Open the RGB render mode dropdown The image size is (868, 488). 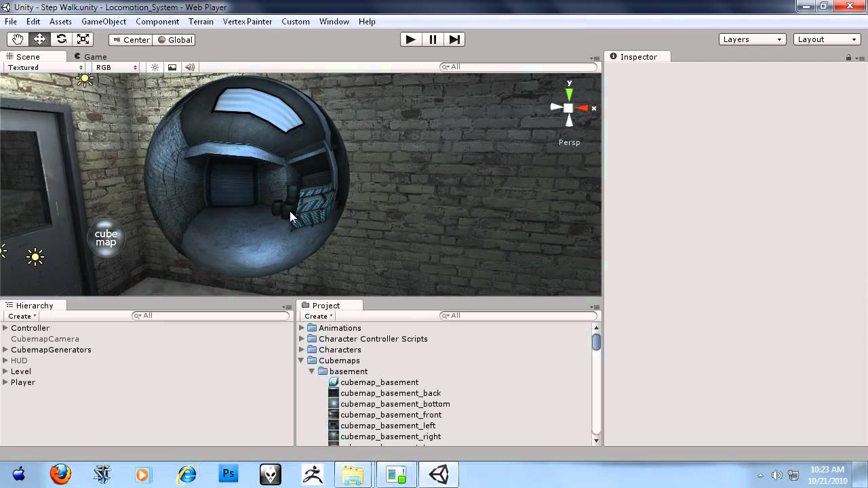pyautogui.click(x=117, y=67)
